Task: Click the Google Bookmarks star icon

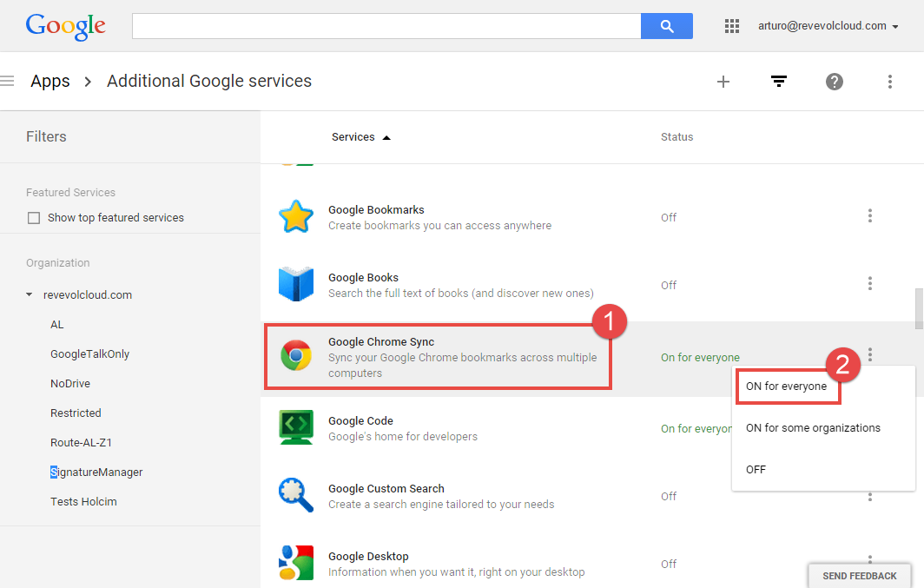Action: pos(296,216)
